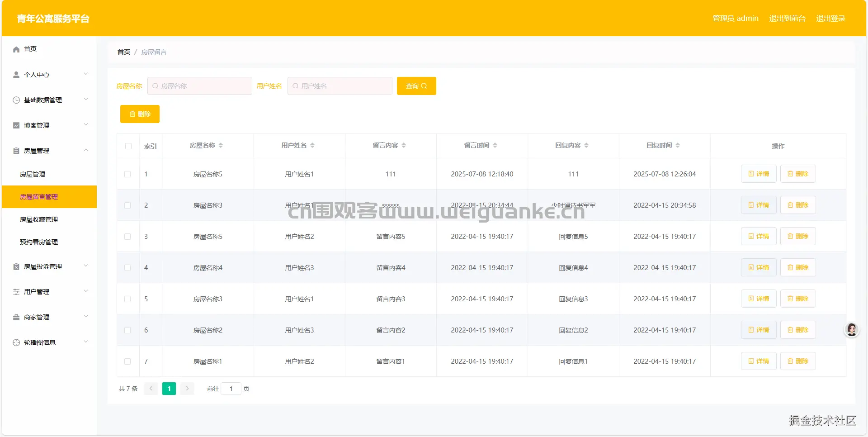
Task: Select 房屋留言管理 menu item
Action: click(x=49, y=197)
